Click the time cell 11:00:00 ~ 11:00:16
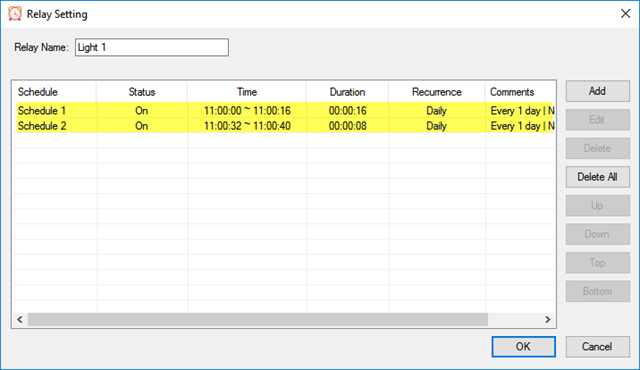Viewport: 640px width, 370px height. (x=247, y=111)
